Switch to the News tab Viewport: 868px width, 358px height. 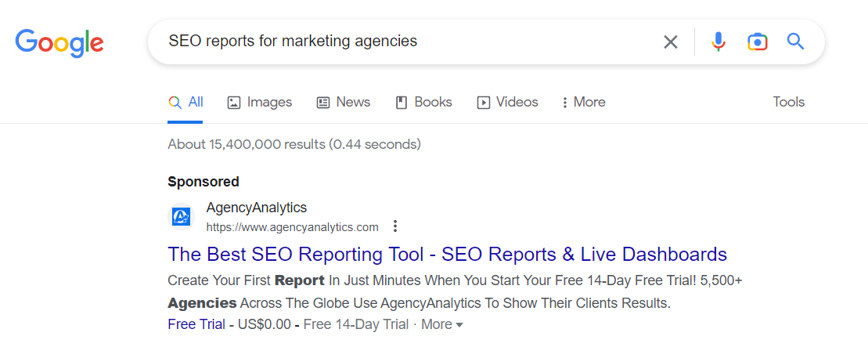[x=344, y=102]
